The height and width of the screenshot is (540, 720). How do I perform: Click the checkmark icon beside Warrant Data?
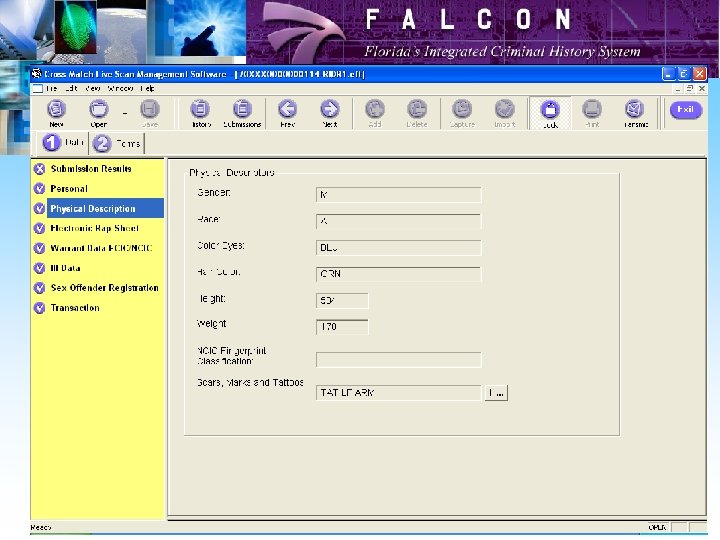pyautogui.click(x=39, y=248)
